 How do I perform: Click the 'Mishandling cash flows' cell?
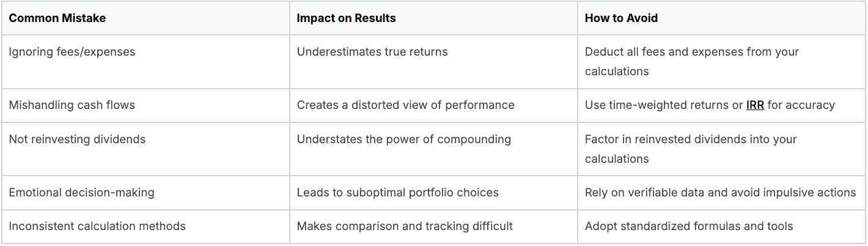point(72,105)
